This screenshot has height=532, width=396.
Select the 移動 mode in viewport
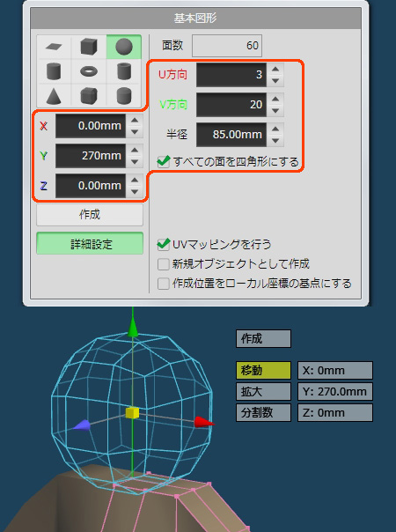(263, 370)
